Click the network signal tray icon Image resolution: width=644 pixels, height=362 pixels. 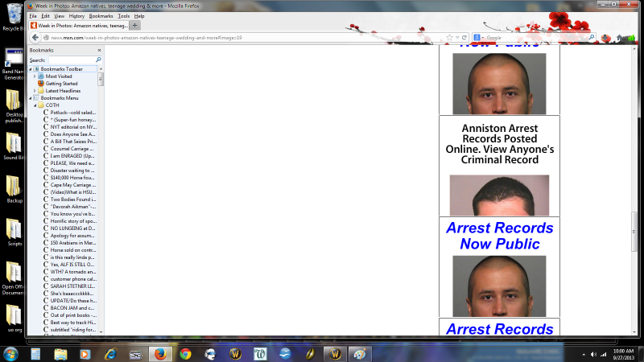pyautogui.click(x=603, y=354)
